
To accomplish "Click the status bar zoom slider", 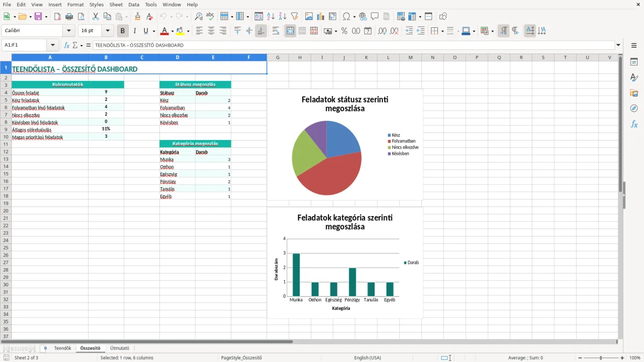I will (601, 358).
